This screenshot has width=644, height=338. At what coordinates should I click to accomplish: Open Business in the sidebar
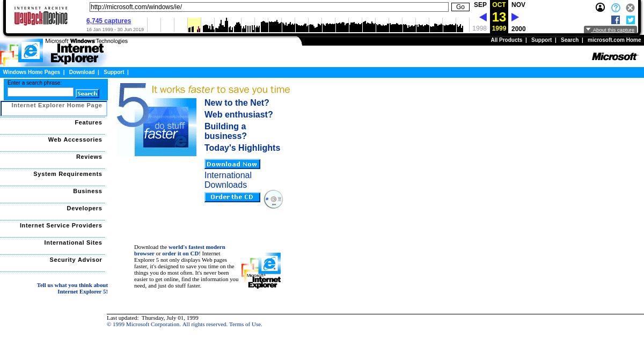coord(87,191)
